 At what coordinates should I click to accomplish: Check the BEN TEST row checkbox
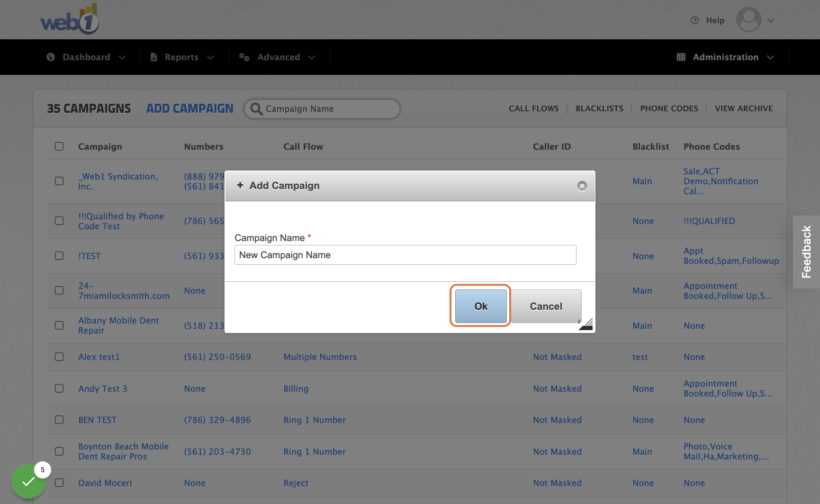pos(59,420)
